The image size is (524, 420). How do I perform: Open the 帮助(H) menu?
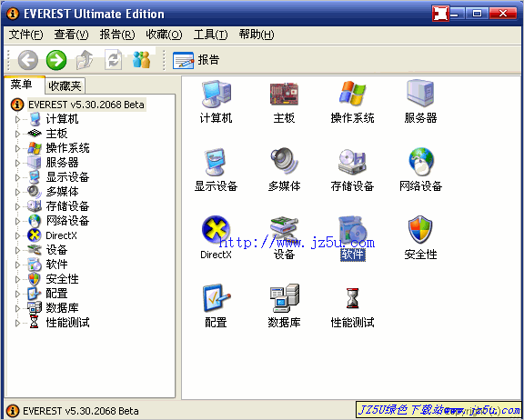pyautogui.click(x=257, y=35)
